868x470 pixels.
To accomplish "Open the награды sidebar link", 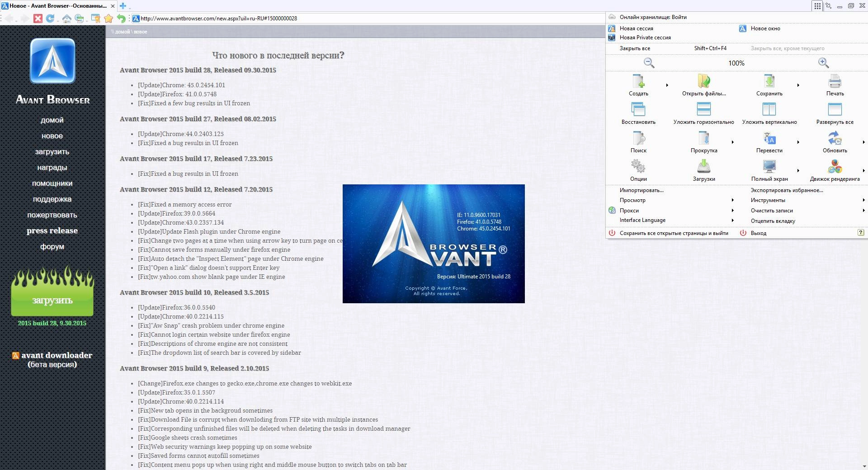I will (x=52, y=168).
